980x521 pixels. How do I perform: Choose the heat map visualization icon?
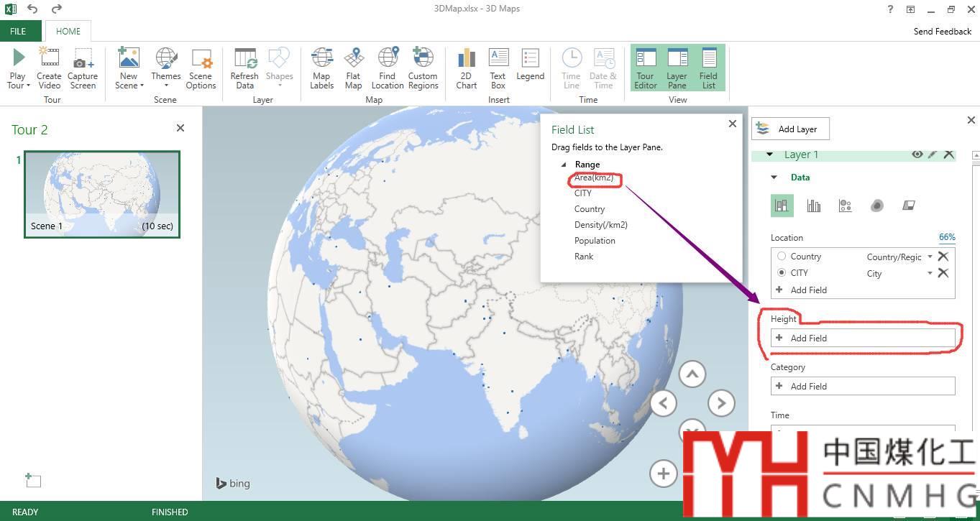point(876,206)
